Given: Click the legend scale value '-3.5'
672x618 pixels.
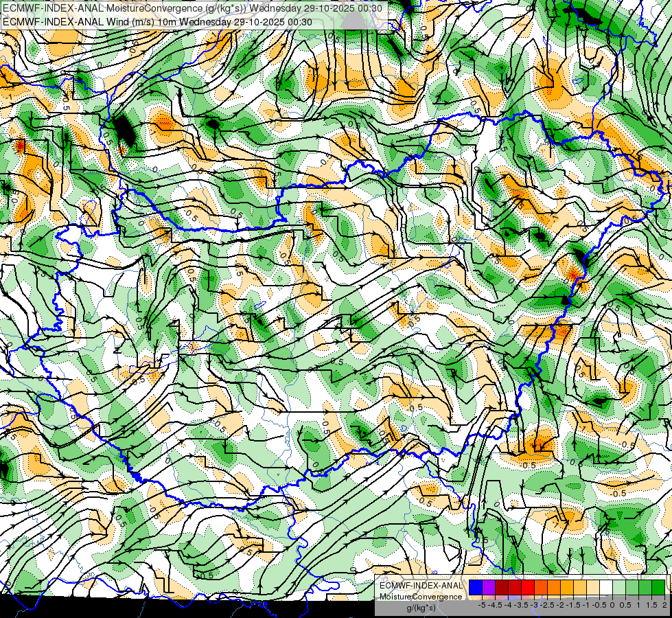Looking at the screenshot, I should pos(520,605).
